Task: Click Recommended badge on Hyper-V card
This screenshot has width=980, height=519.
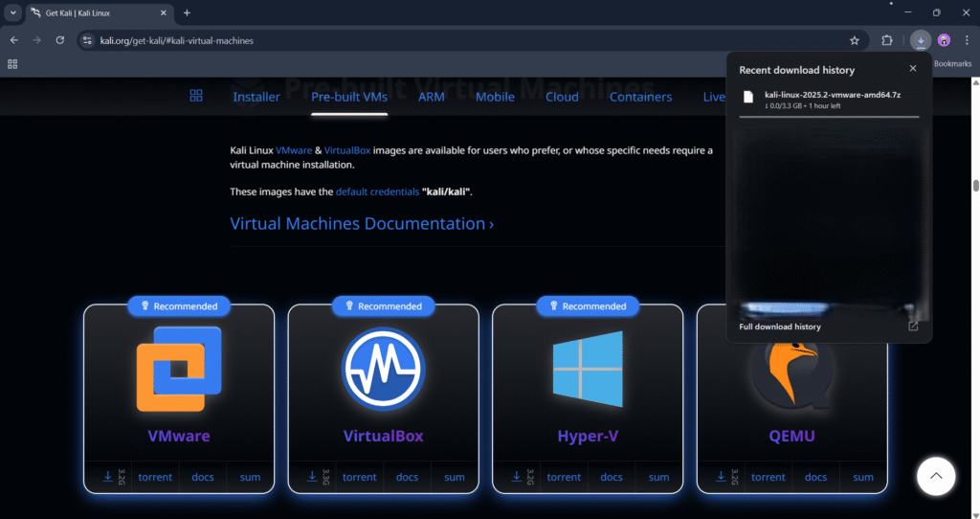Action: tap(588, 305)
